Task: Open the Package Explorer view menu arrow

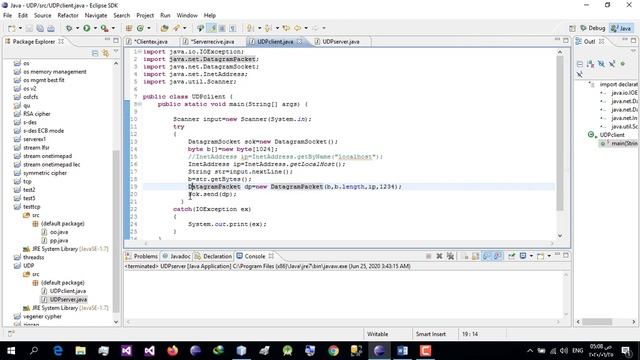Action: 116,52
